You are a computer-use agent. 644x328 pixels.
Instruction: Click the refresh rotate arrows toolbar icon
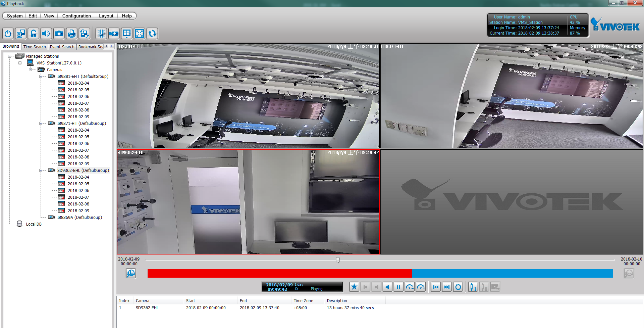coord(152,34)
